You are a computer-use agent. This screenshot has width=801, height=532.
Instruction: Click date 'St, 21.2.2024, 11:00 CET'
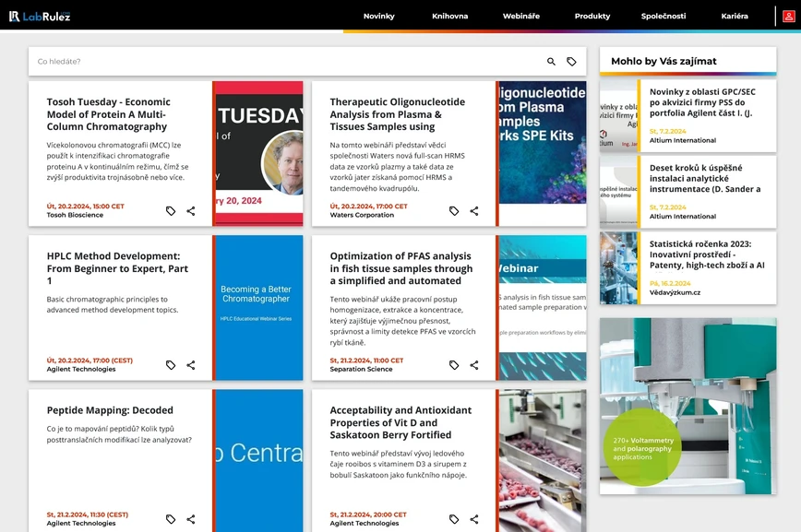pyautogui.click(x=366, y=361)
